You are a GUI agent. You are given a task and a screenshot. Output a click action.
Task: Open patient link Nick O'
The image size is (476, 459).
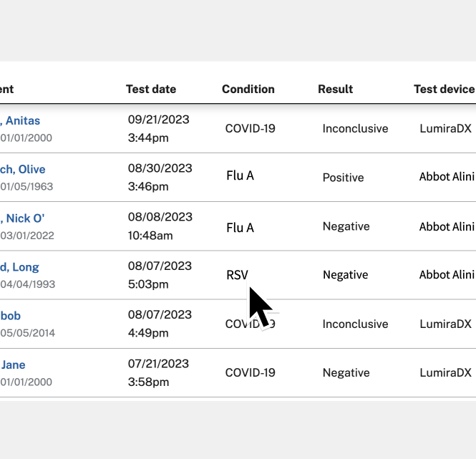click(x=22, y=218)
